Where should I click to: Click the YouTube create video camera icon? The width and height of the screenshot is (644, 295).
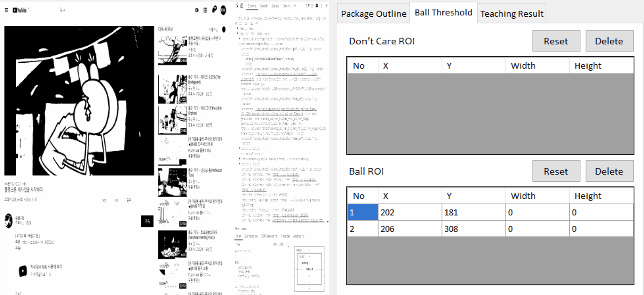point(197,10)
